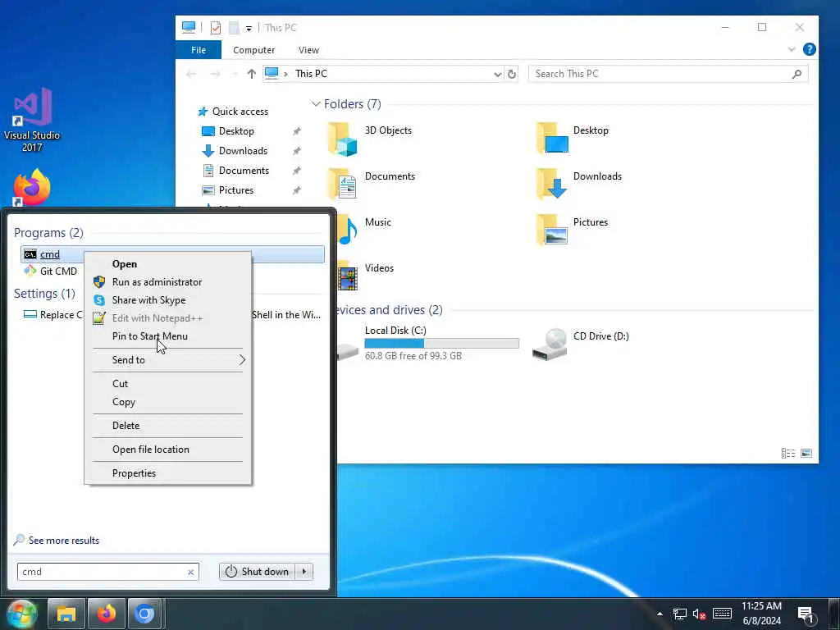The image size is (840, 630).
Task: Launch Firefox from the taskbar
Action: click(x=106, y=614)
